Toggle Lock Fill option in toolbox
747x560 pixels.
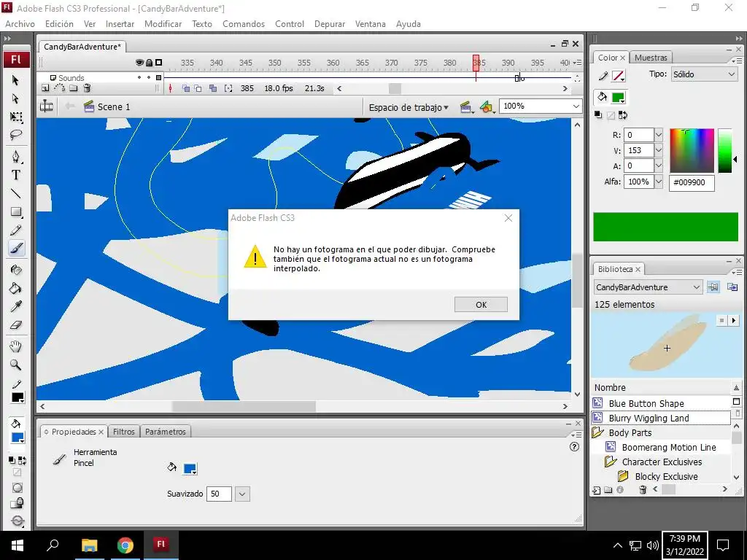[x=18, y=503]
